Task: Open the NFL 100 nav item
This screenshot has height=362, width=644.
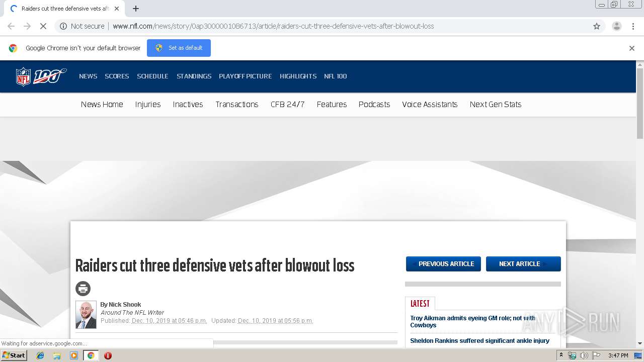Action: pos(335,76)
